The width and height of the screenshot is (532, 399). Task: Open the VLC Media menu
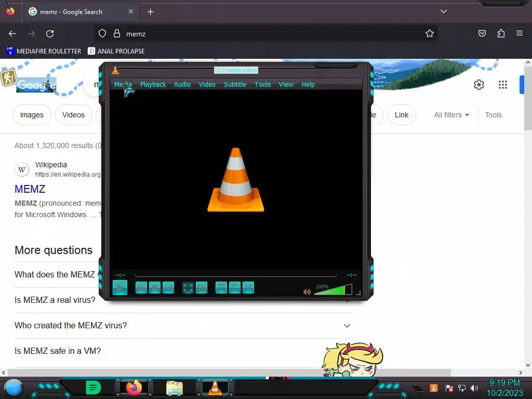coord(123,85)
